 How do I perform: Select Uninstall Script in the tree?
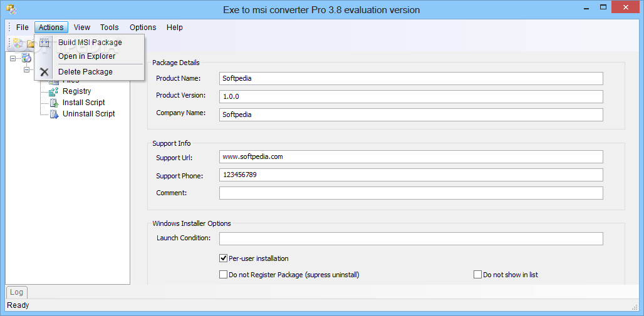(89, 114)
